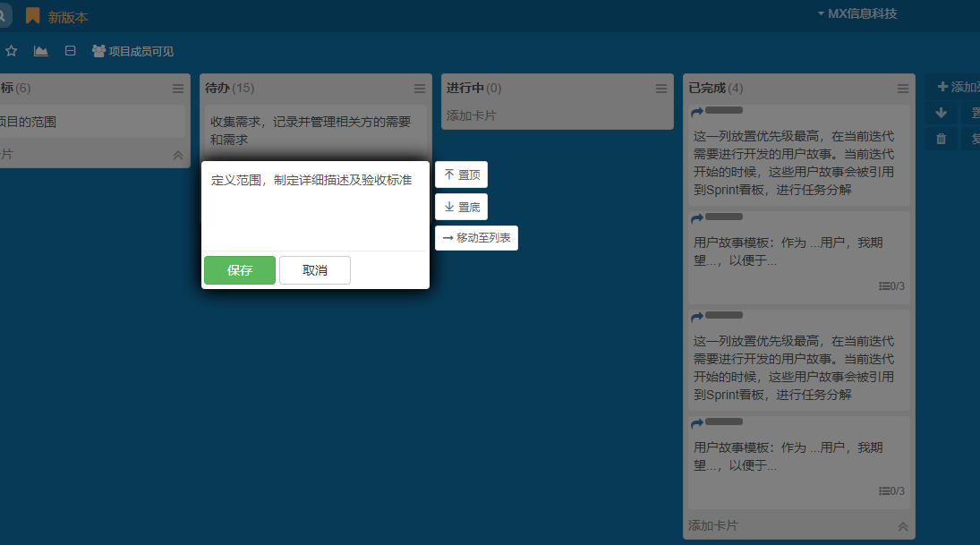Click the search magnifier icon
Viewport: 980px width, 545px height.
coord(4,16)
